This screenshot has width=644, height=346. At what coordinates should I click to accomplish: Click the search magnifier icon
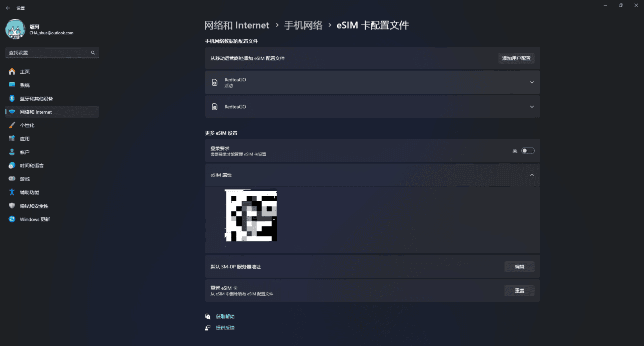[93, 53]
